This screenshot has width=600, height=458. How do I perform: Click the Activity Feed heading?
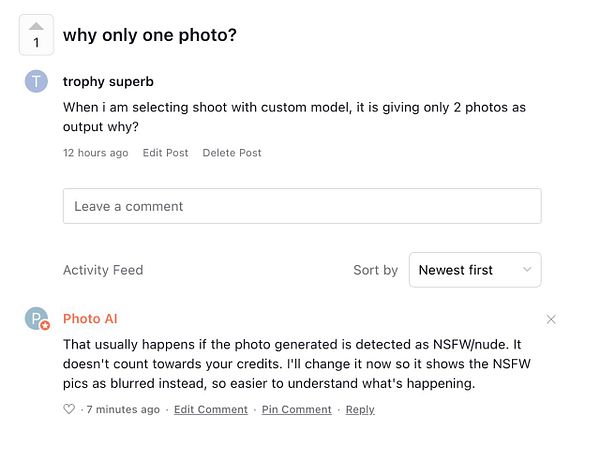pyautogui.click(x=103, y=270)
